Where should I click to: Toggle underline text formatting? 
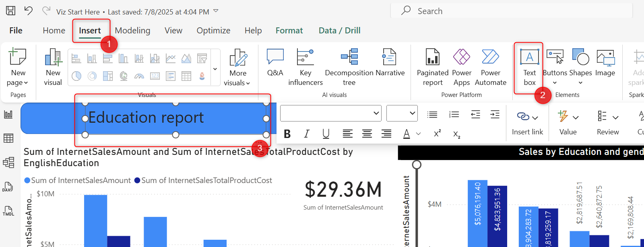326,134
